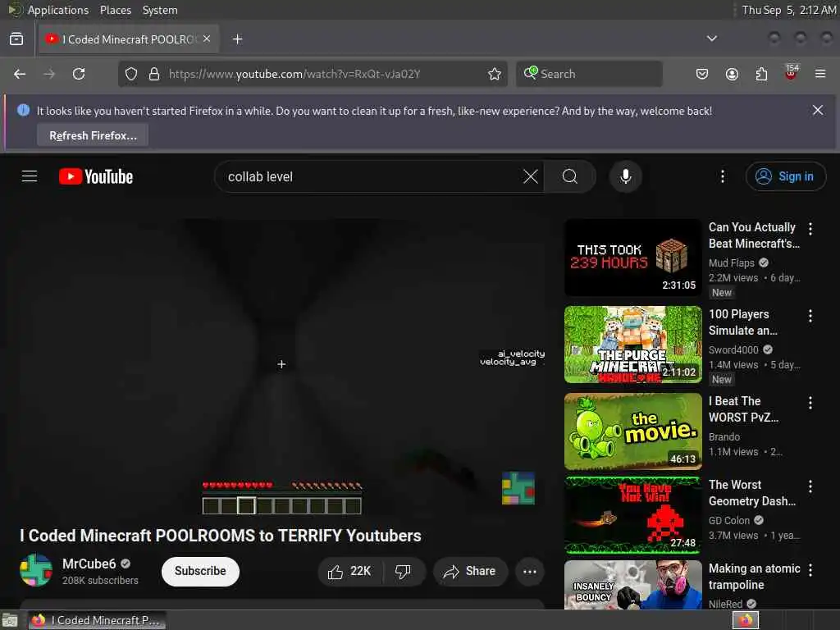Share the Minecraft Poolrooms video
The width and height of the screenshot is (840, 630).
point(470,571)
